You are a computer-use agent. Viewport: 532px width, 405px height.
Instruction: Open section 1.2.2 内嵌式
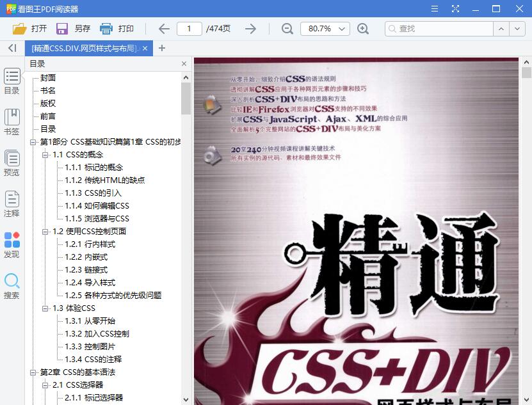pos(86,257)
